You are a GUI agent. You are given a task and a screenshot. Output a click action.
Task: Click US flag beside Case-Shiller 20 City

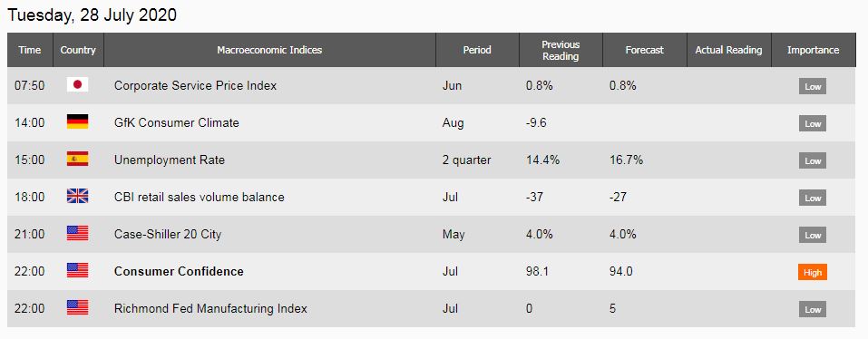(x=77, y=233)
